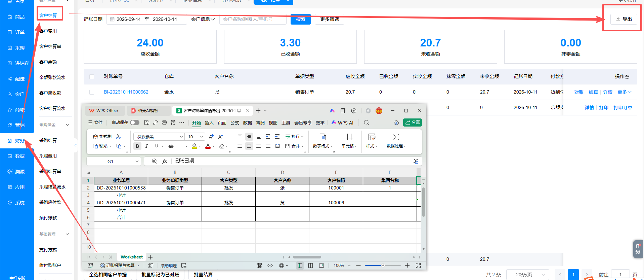The height and width of the screenshot is (280, 644).
Task: Click the WPS zoom slider handle
Action: (383, 266)
